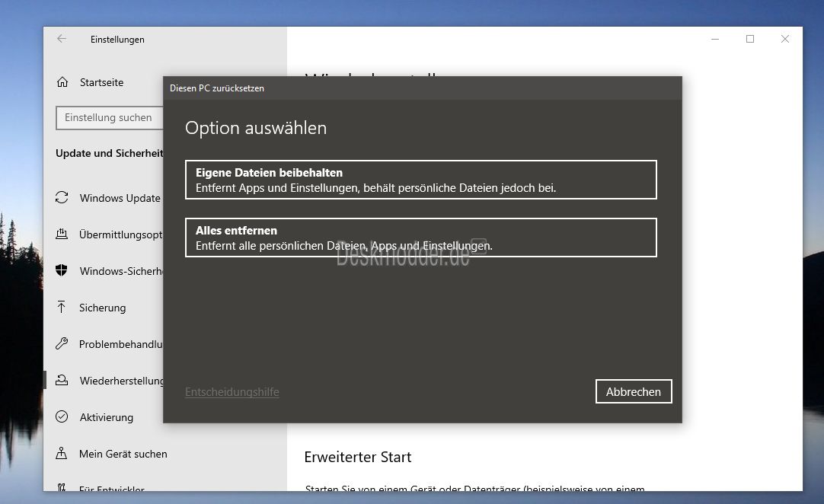Click the Mein Gerät suchen icon
824x504 pixels.
click(x=62, y=453)
